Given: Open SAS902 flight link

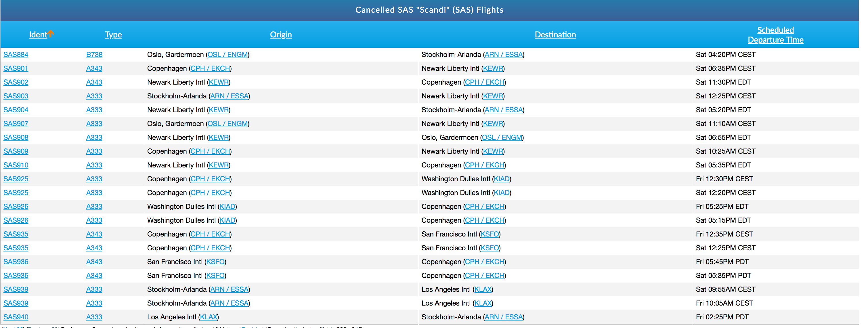Looking at the screenshot, I should pos(16,82).
